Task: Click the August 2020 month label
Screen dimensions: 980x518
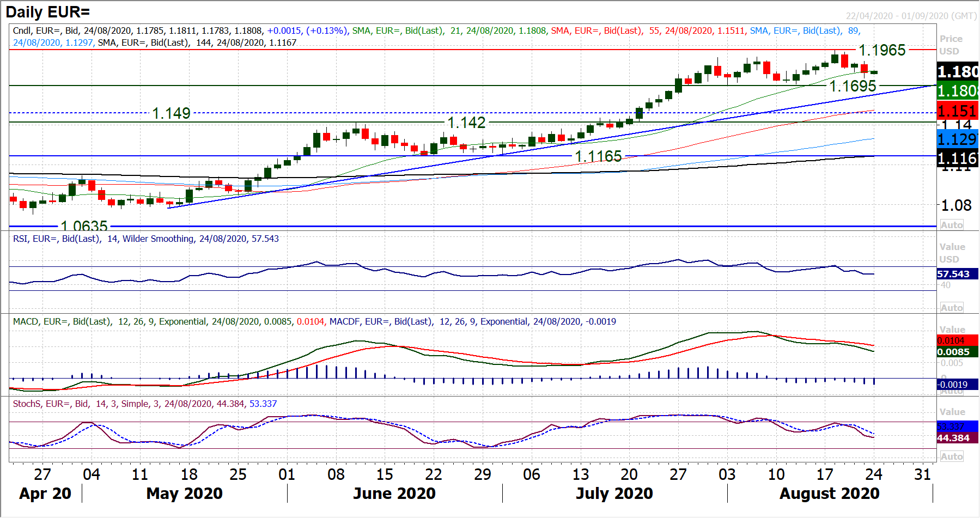Action: click(x=829, y=493)
